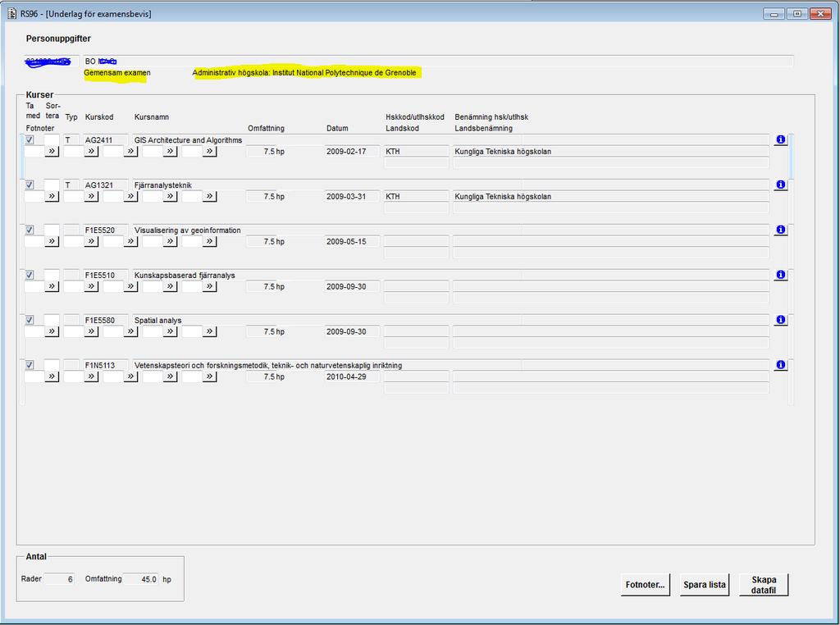Open third footnote » picker in F1E5520 row

[x=130, y=241]
